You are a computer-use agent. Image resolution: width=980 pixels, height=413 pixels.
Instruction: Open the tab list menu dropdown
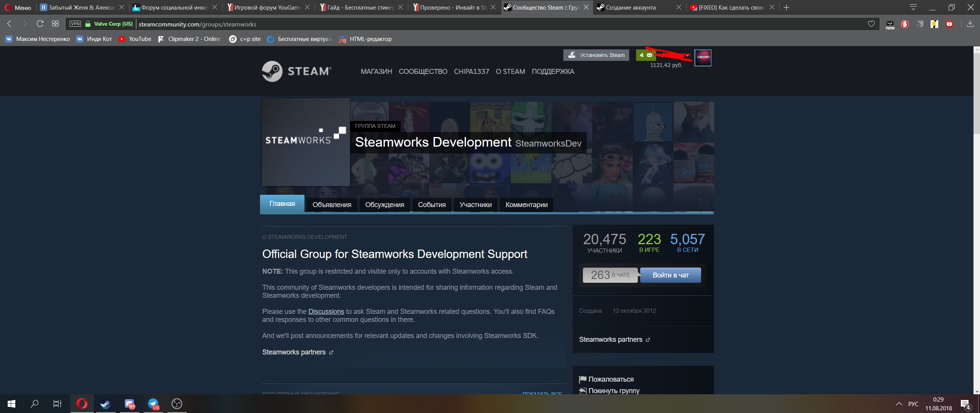[x=913, y=7]
